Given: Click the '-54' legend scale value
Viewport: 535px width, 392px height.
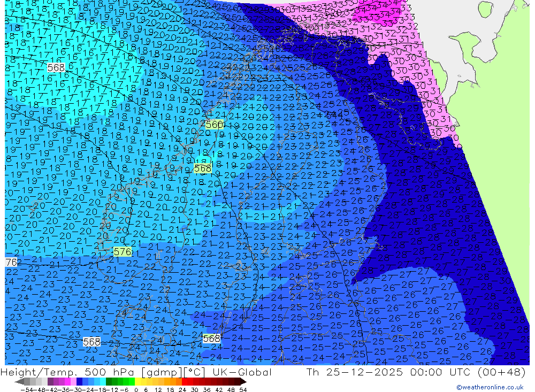Looking at the screenshot, I should click(x=27, y=390).
